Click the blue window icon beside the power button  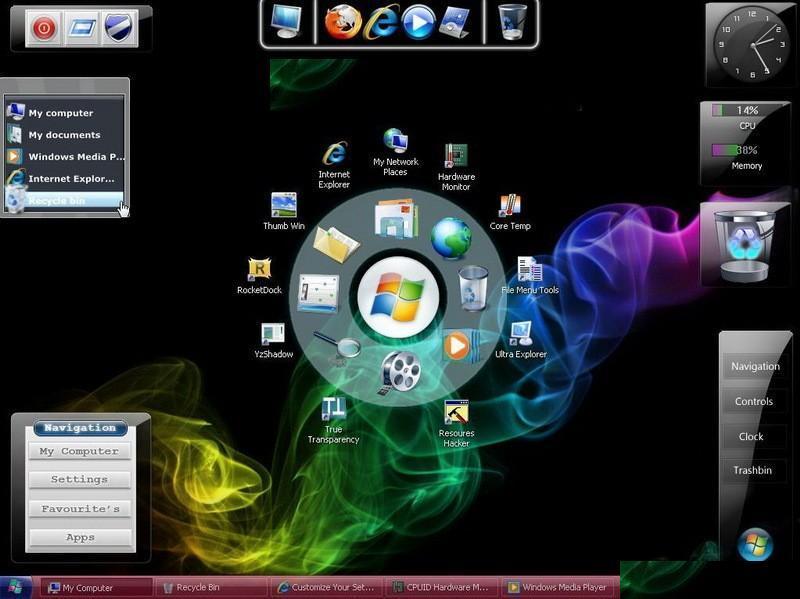tap(82, 28)
